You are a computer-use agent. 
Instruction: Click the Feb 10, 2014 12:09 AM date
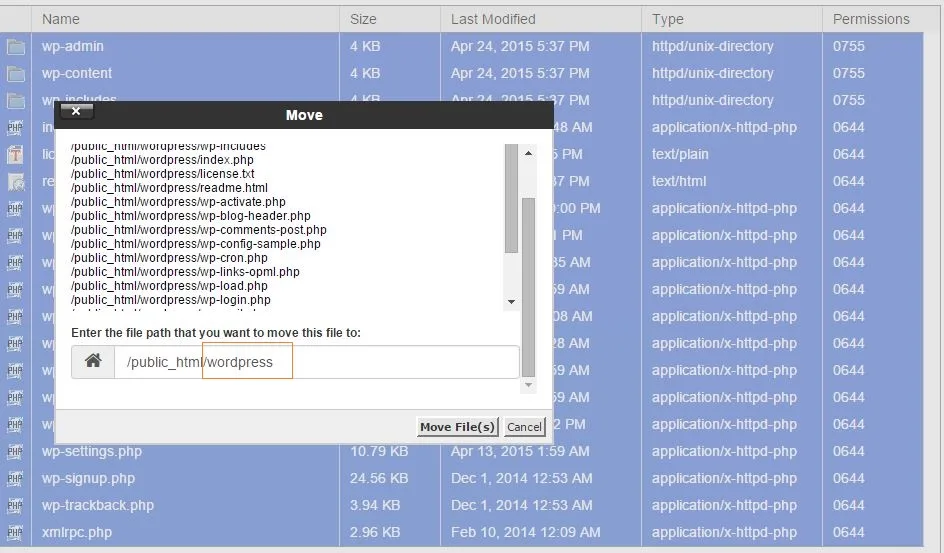pyautogui.click(x=526, y=533)
